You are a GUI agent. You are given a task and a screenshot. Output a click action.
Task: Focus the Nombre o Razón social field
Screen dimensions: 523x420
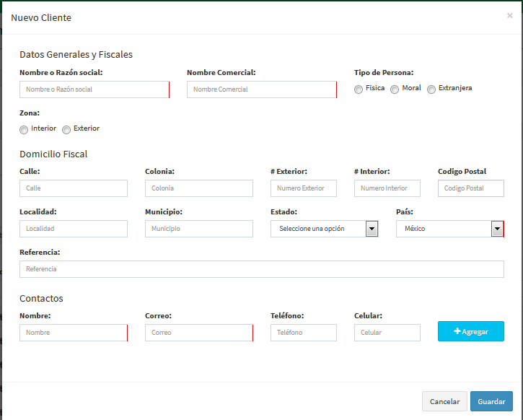tap(95, 89)
